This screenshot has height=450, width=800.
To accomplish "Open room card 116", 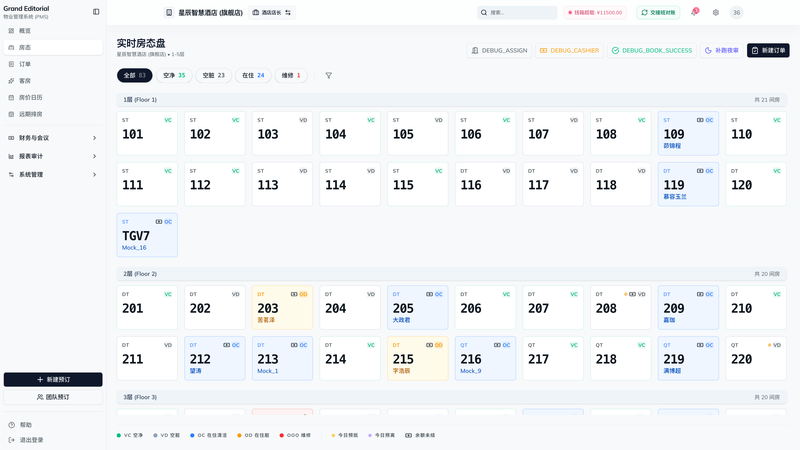I will [485, 184].
